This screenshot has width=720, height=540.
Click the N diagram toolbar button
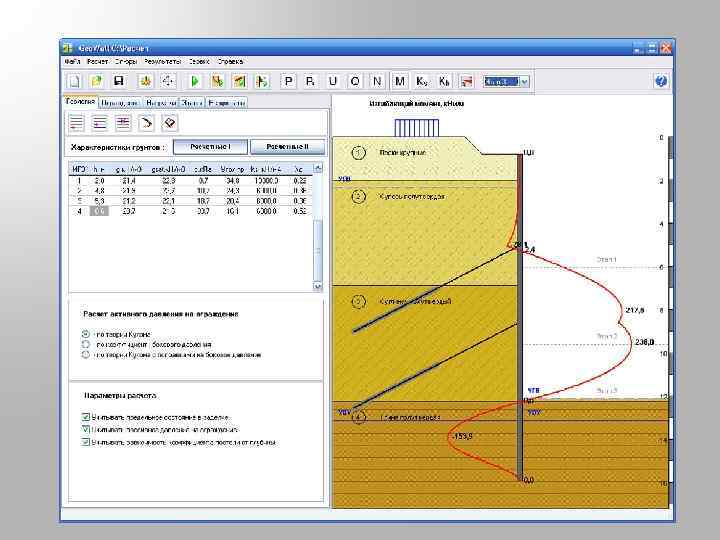377,81
